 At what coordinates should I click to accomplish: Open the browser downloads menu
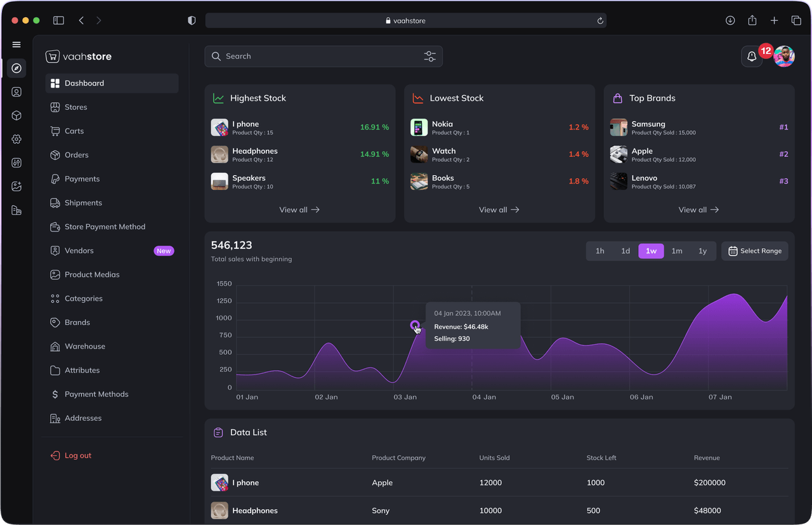pyautogui.click(x=730, y=20)
